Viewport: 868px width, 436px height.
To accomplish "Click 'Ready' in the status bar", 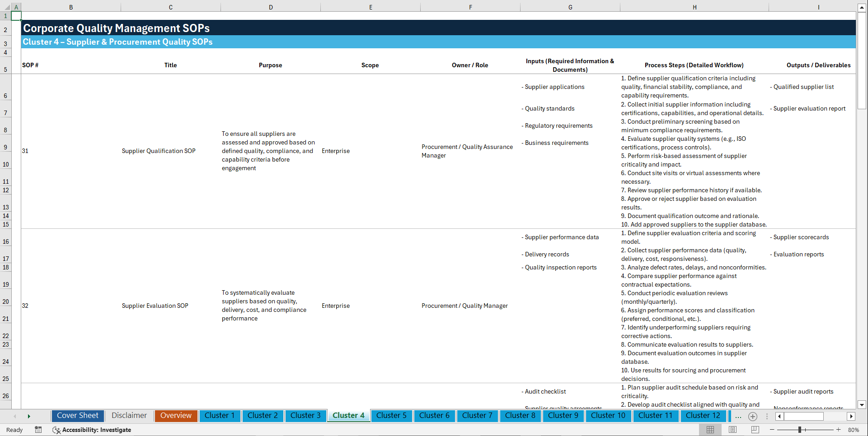I will (x=14, y=430).
